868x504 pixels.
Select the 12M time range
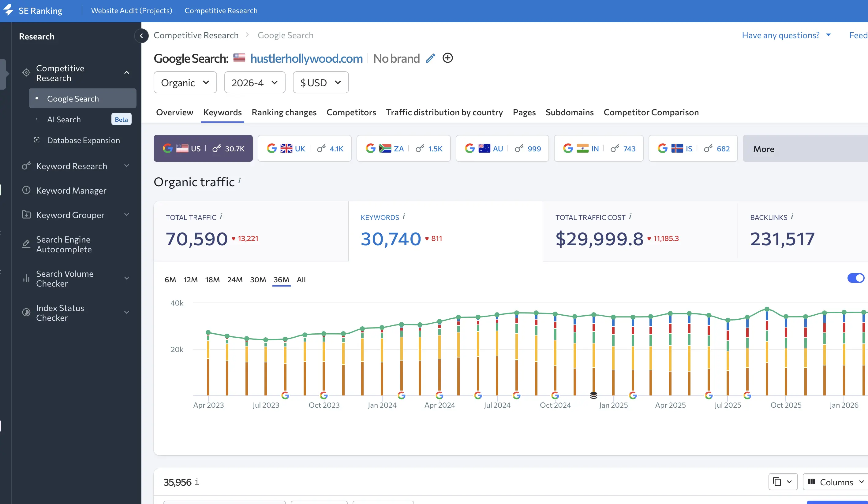pyautogui.click(x=190, y=280)
